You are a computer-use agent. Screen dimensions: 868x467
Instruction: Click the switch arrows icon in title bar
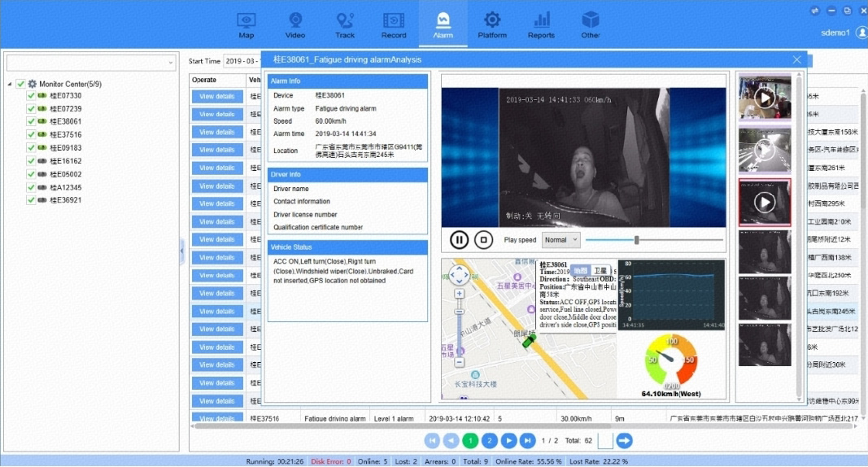(814, 11)
